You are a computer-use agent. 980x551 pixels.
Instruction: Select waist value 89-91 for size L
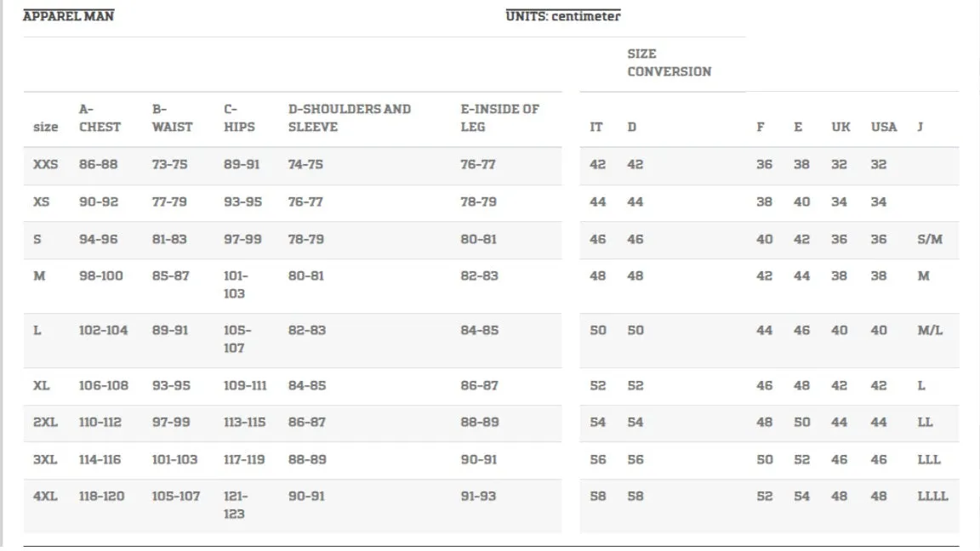point(170,331)
